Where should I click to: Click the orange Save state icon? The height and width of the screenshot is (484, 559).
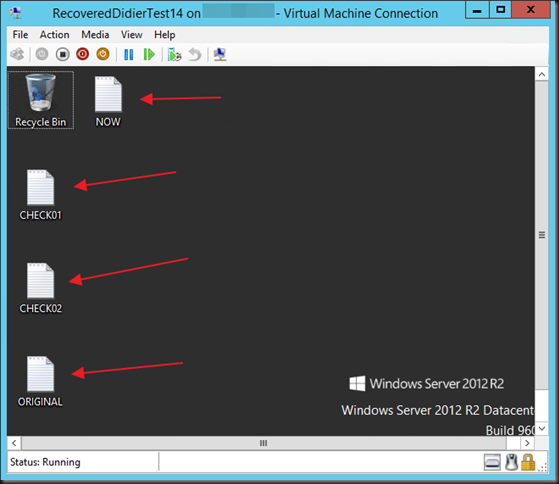[103, 55]
